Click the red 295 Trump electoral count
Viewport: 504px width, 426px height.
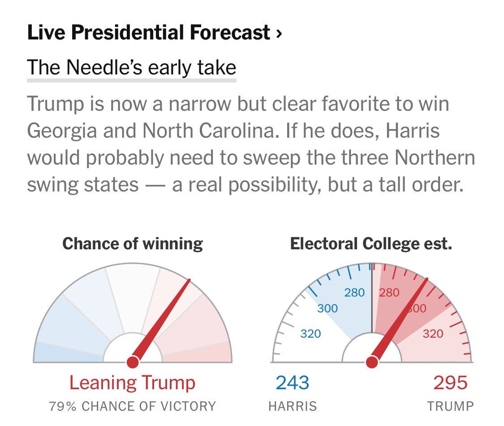click(450, 383)
